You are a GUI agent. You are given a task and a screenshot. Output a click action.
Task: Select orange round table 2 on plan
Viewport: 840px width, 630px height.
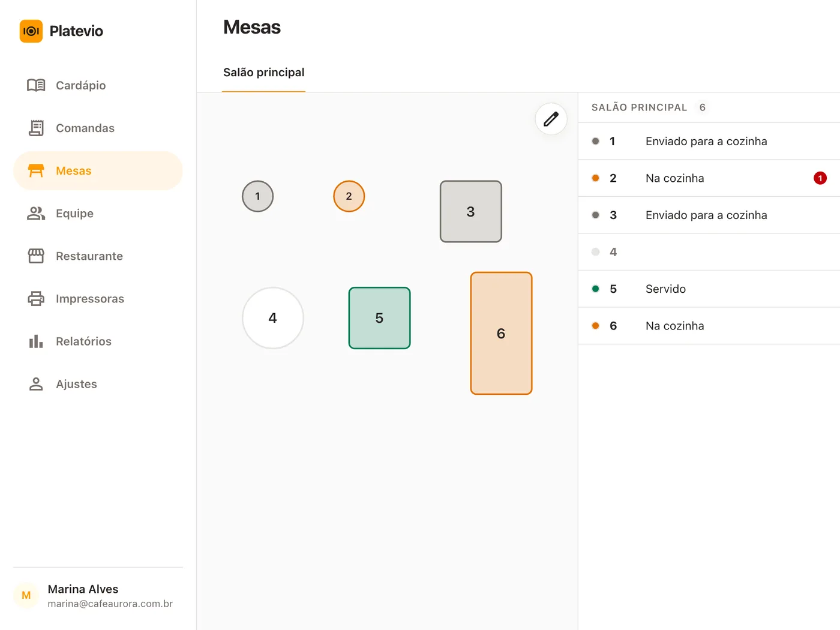[x=349, y=196]
